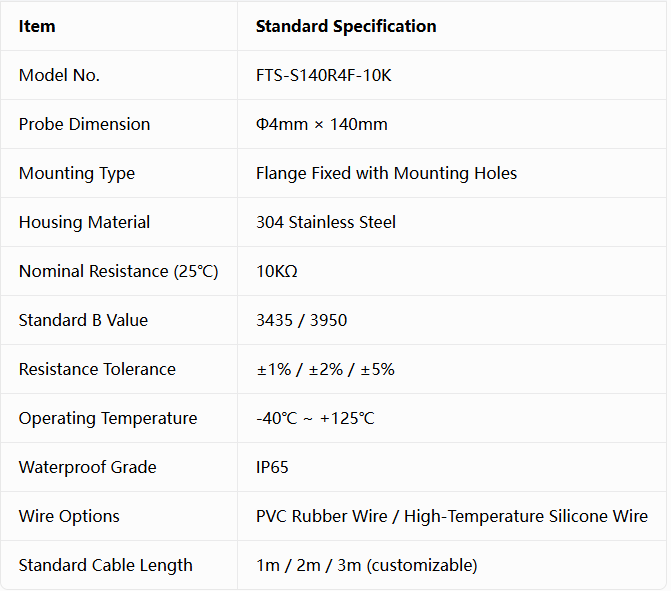The width and height of the screenshot is (671, 591).
Task: Click the Item column header
Action: coord(37,27)
